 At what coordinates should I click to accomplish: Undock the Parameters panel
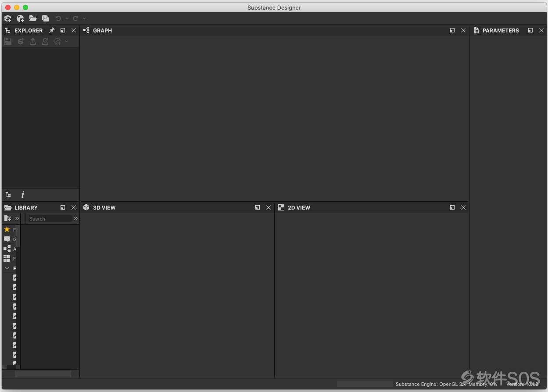point(530,30)
